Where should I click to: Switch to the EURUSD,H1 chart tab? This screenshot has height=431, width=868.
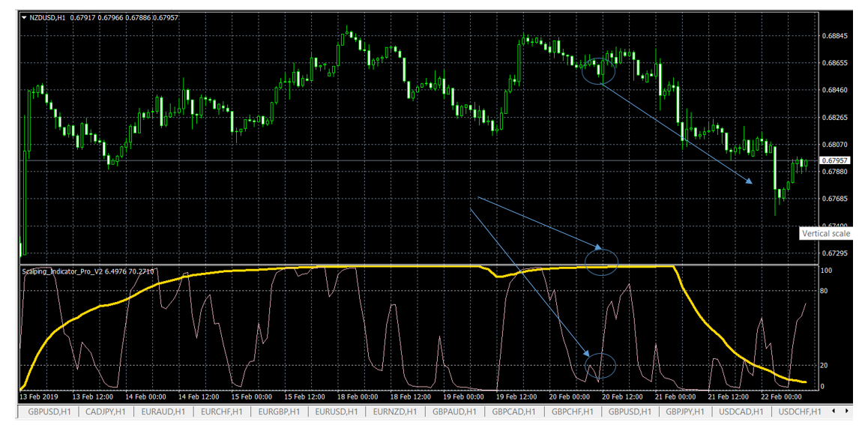(337, 412)
